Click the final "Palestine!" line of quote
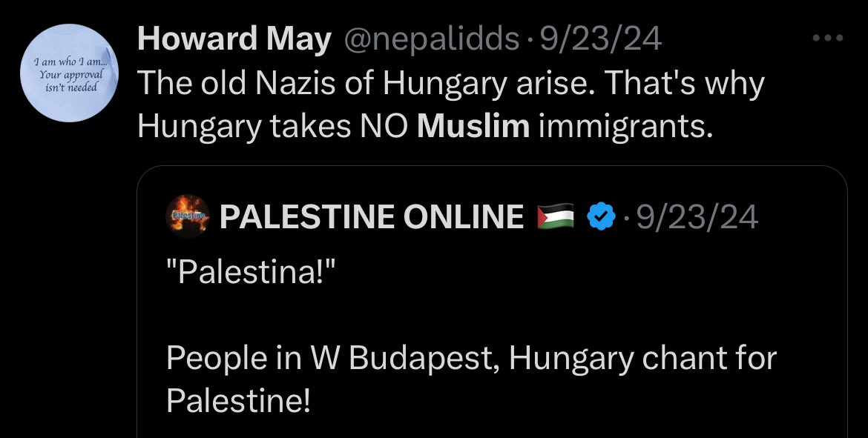 click(239, 400)
